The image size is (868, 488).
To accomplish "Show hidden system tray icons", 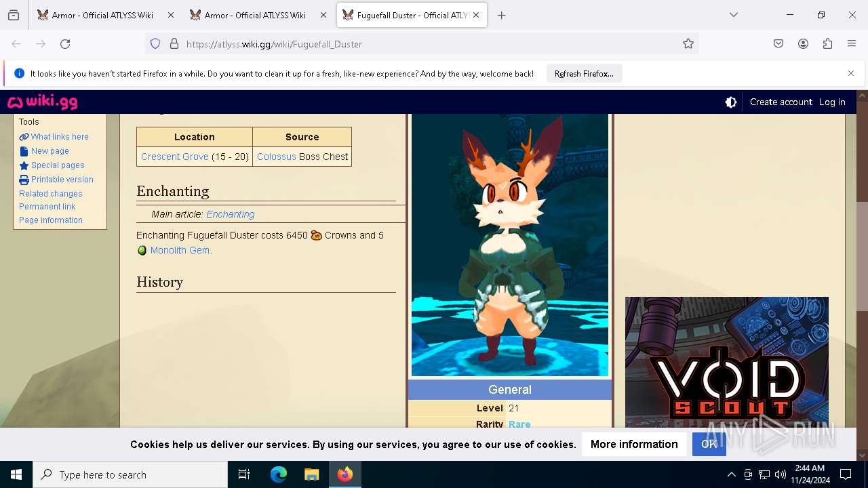I will [x=731, y=474].
